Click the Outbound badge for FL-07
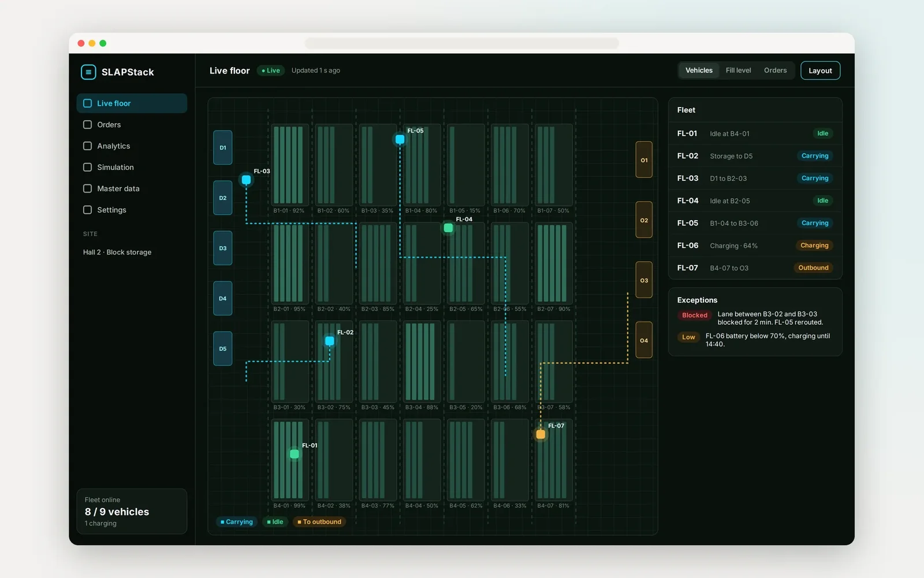 click(813, 268)
